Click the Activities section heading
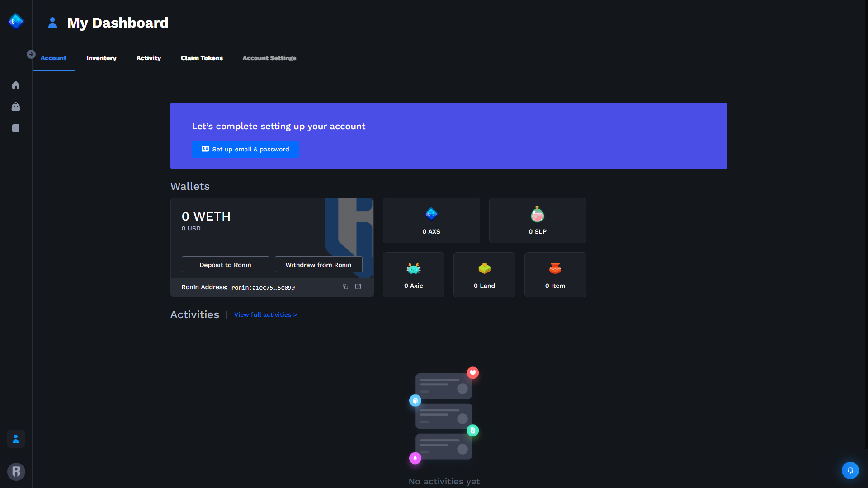Screen dimensions: 868x488 (195, 314)
